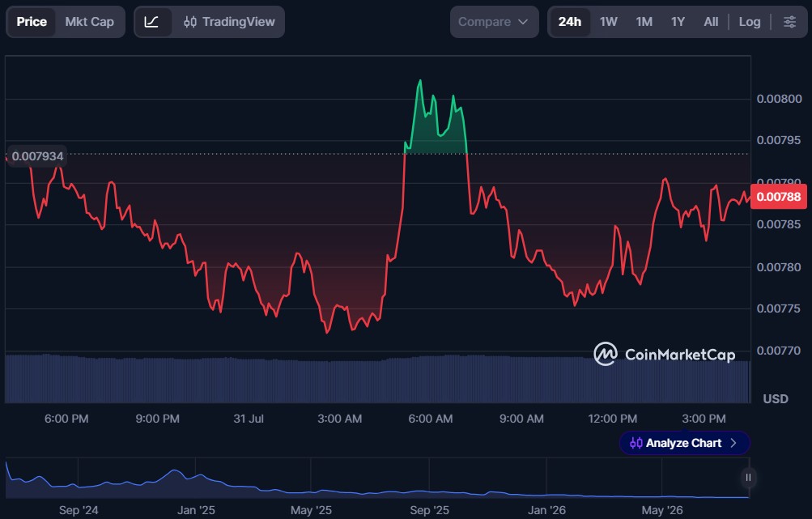Click the Sep '25 overview label
Screen dimensions: 812x519
click(x=429, y=510)
